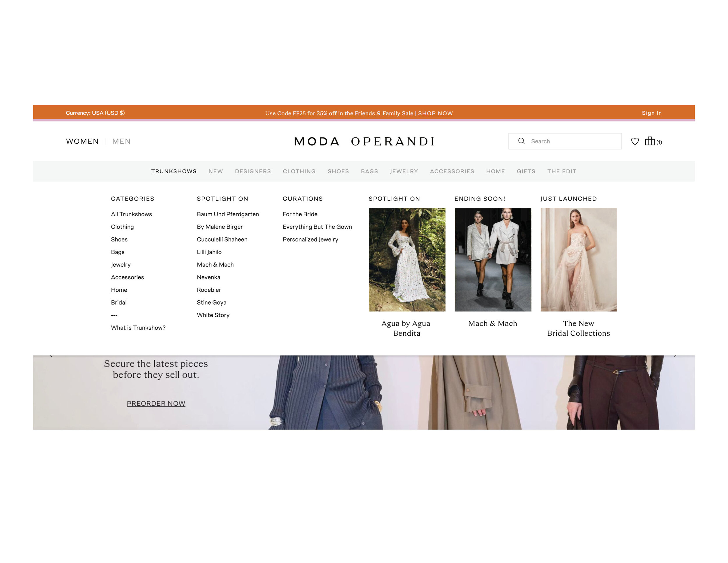Click Mach & Mach caption under image
Viewport: 728px width, 563px height.
point(493,323)
